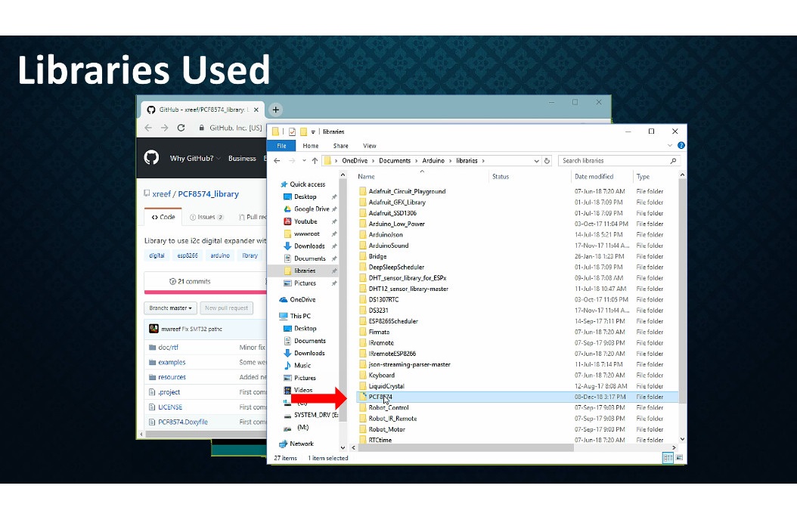797x532 pixels.
Task: Click the DS3231 folder icon
Action: pyautogui.click(x=362, y=311)
